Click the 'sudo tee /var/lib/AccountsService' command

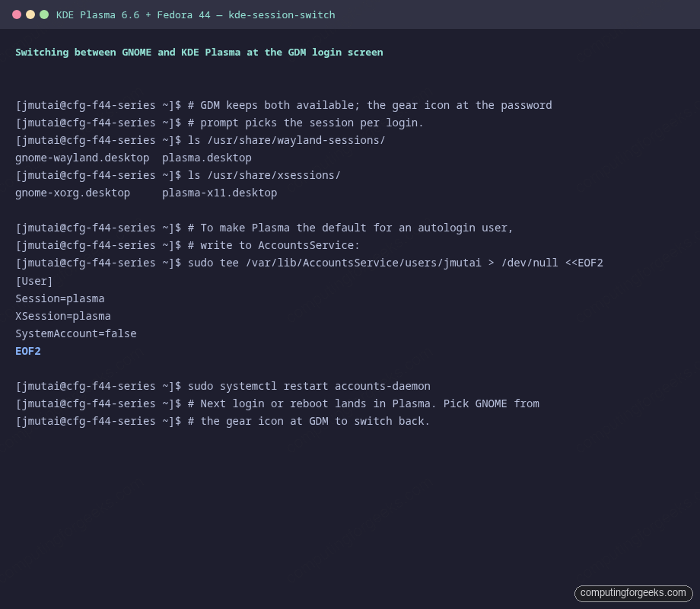[395, 263]
